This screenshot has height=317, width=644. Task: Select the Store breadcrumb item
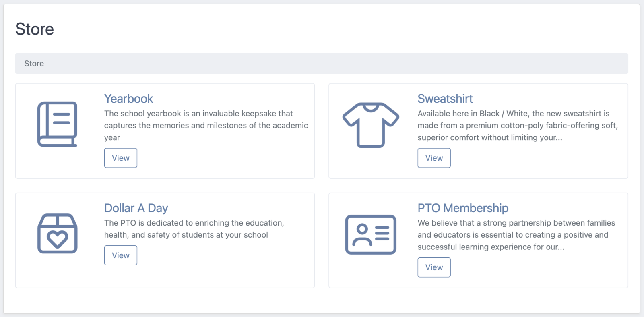[34, 64]
